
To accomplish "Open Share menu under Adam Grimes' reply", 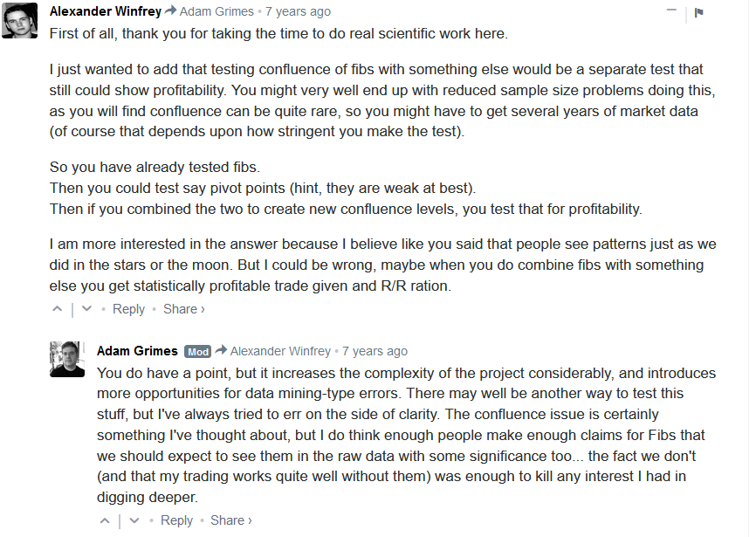I will point(231,520).
